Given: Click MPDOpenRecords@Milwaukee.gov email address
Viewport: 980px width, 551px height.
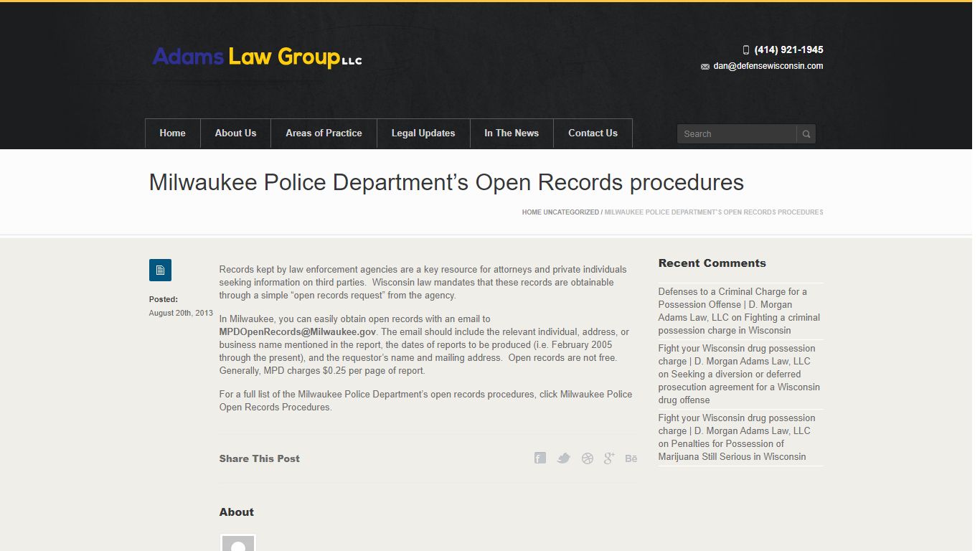Looking at the screenshot, I should coord(298,332).
